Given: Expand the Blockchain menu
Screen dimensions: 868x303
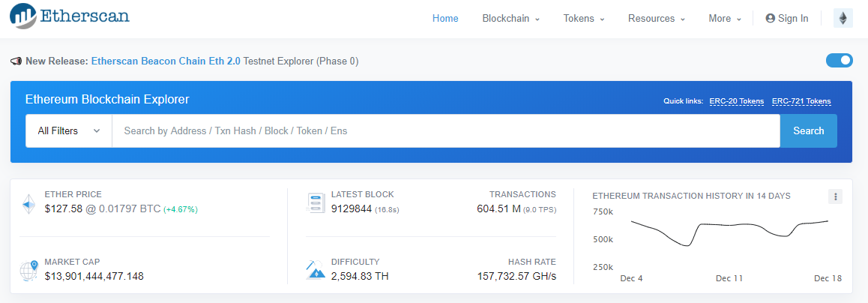Looking at the screenshot, I should point(510,18).
